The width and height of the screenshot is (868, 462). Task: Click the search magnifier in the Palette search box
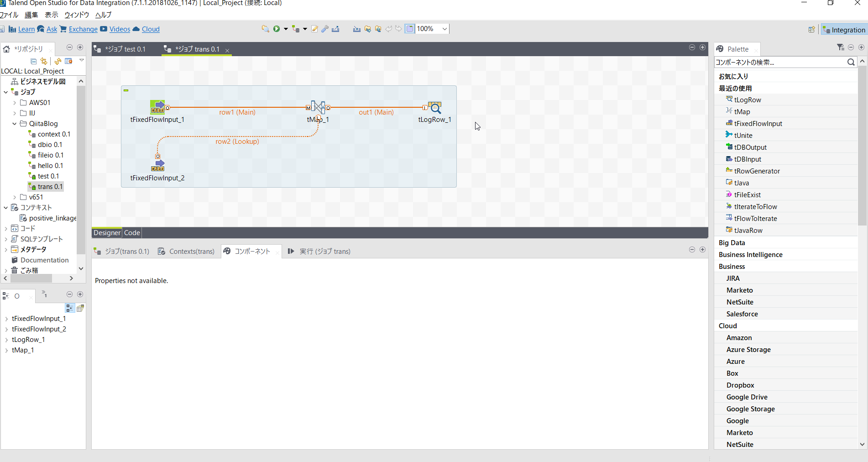click(851, 62)
